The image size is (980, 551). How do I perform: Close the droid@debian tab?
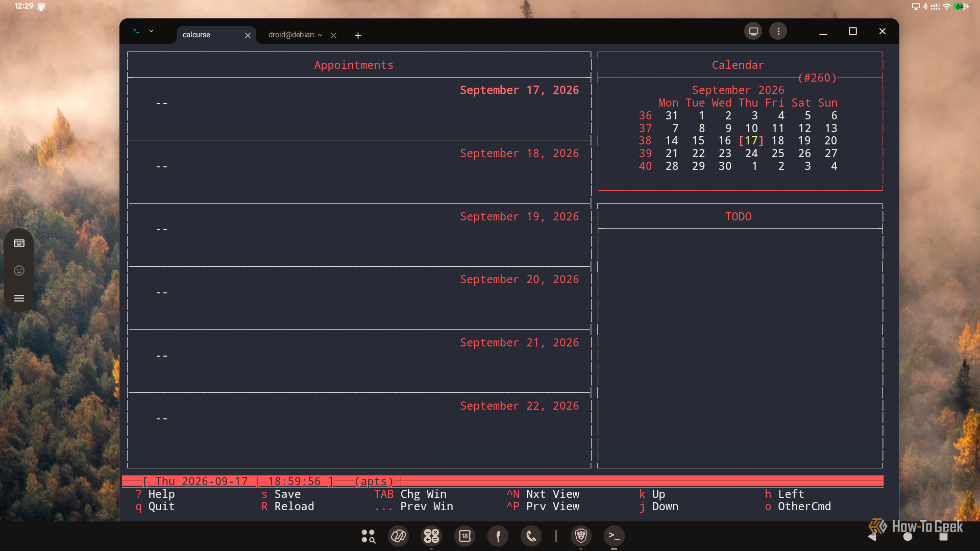tap(333, 35)
